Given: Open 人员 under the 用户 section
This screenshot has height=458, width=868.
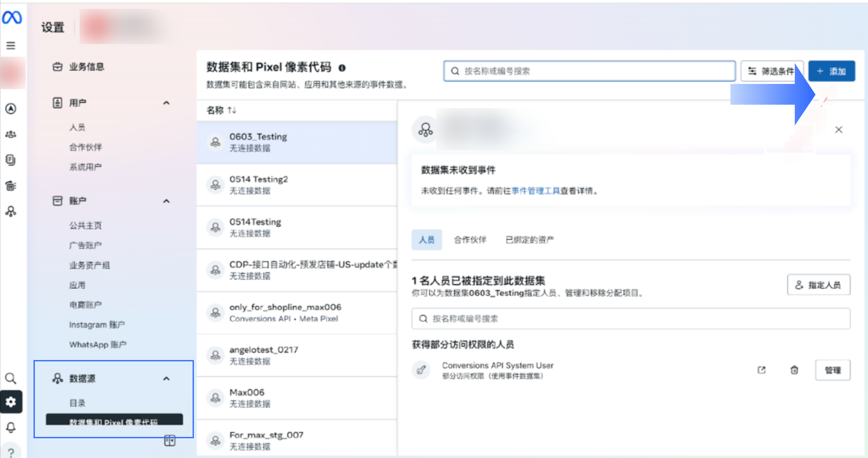Looking at the screenshot, I should pyautogui.click(x=77, y=127).
